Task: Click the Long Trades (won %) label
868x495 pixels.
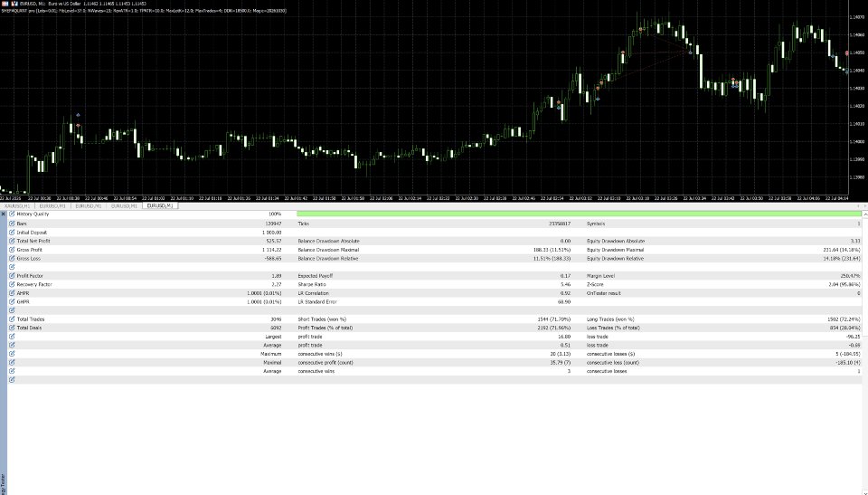Action: coord(610,319)
